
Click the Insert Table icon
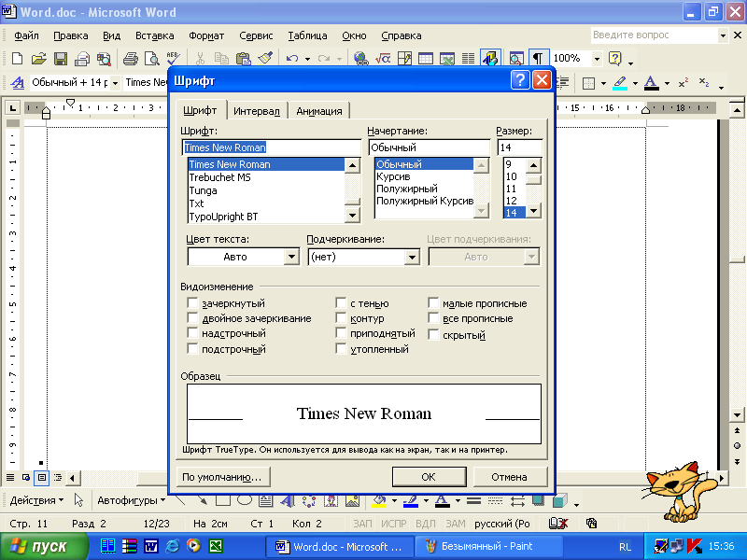tap(426, 59)
